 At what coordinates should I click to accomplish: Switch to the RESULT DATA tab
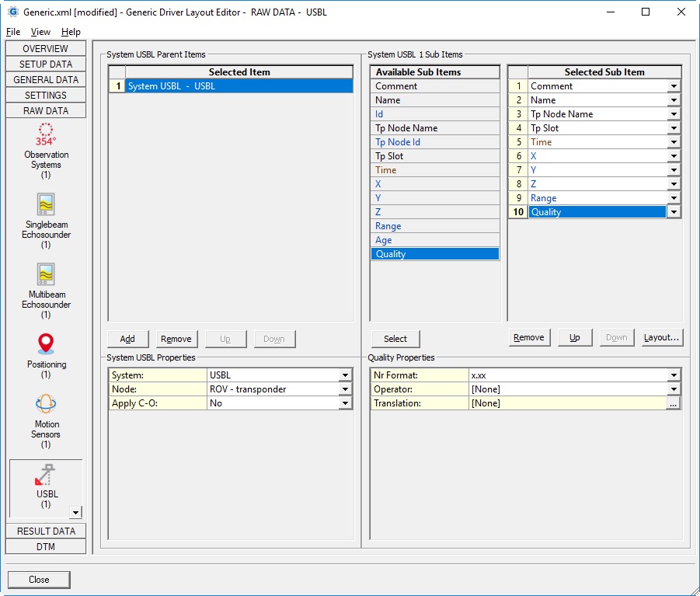coord(46,531)
